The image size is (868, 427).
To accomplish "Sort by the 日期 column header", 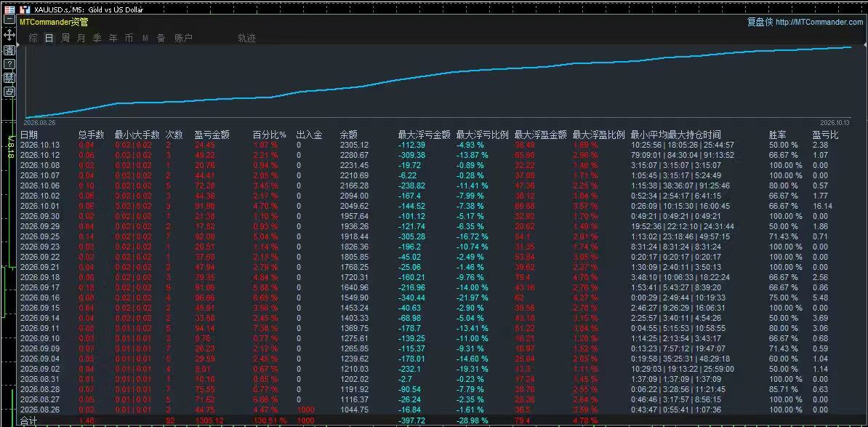I will click(29, 135).
